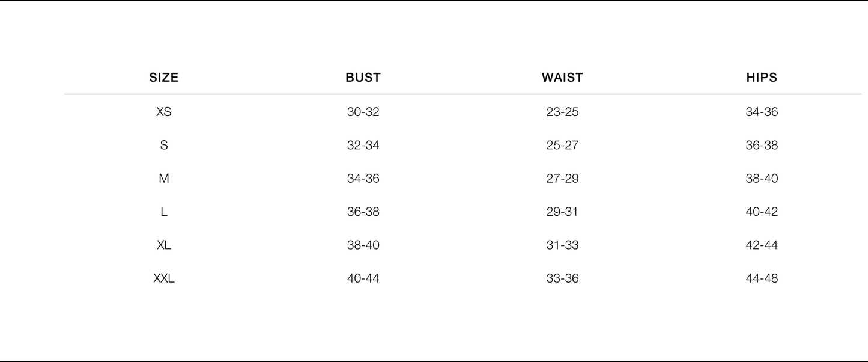The image size is (868, 362).
Task: Click the WAIST column header
Action: (x=562, y=78)
